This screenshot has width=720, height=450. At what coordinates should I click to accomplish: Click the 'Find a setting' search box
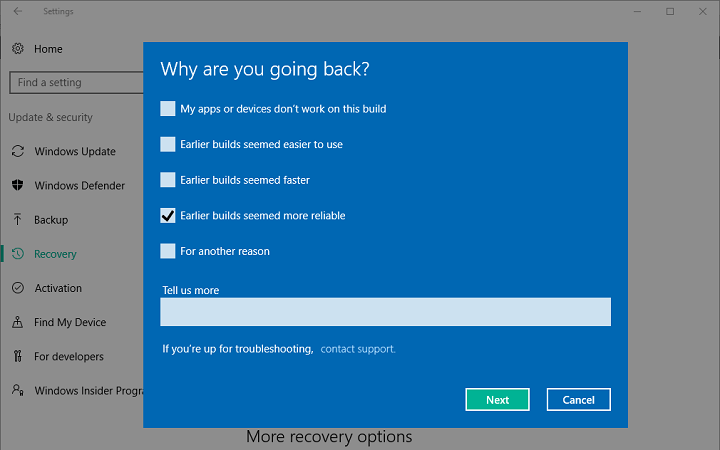click(76, 83)
